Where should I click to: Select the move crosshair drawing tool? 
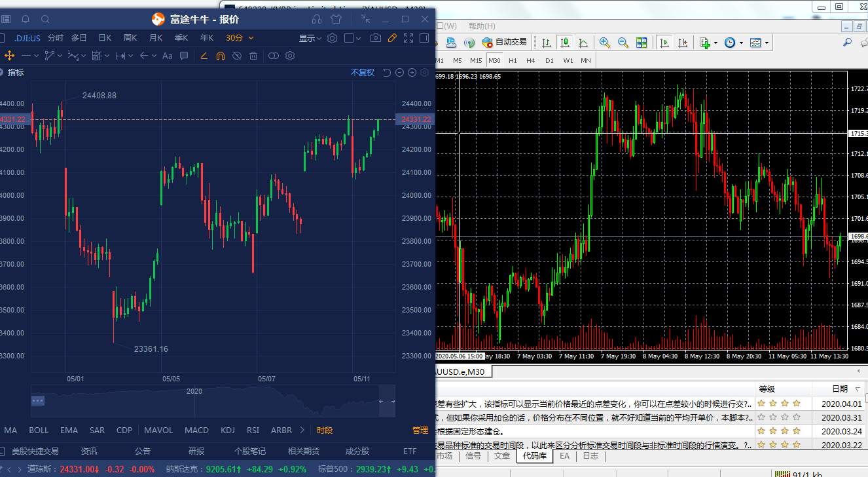click(x=10, y=56)
